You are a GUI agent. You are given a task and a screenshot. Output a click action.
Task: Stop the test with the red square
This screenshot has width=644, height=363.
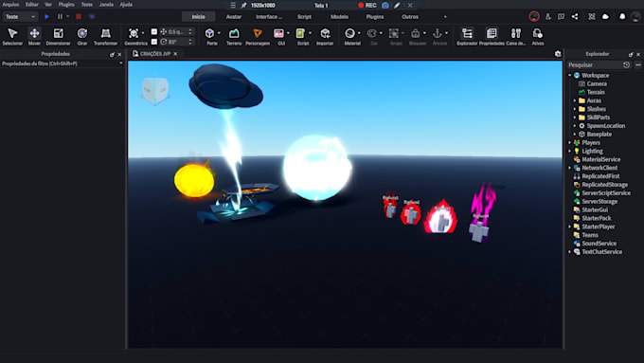pyautogui.click(x=79, y=16)
